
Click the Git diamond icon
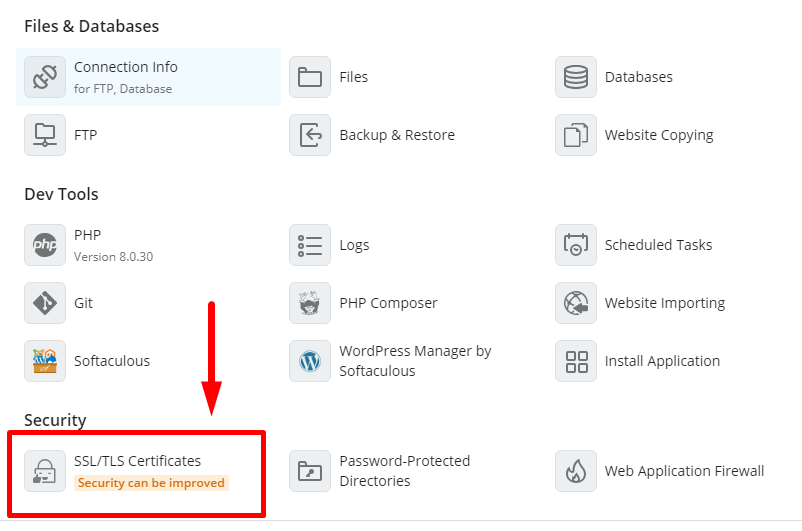click(x=45, y=303)
